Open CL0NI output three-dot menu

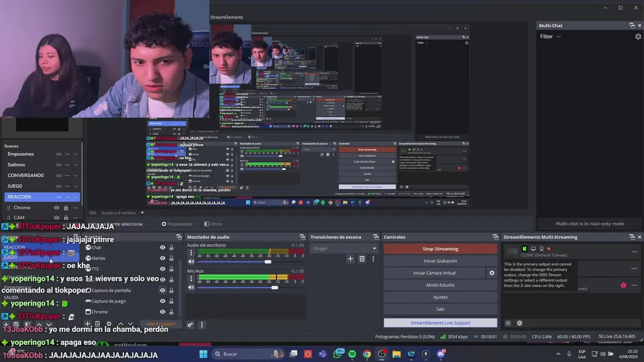634,252
